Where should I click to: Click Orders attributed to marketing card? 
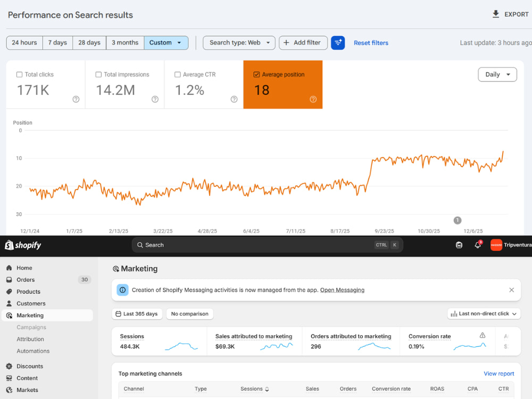351,342
